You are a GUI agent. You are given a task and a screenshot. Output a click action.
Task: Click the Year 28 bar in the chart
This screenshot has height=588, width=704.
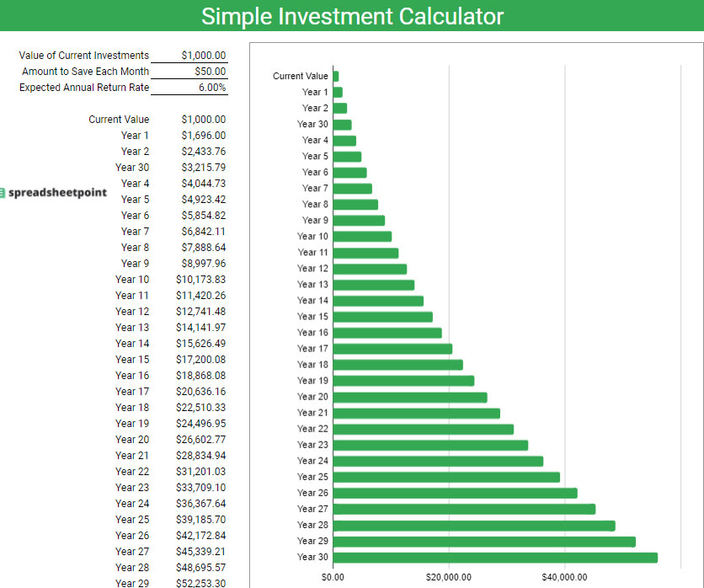[473, 525]
